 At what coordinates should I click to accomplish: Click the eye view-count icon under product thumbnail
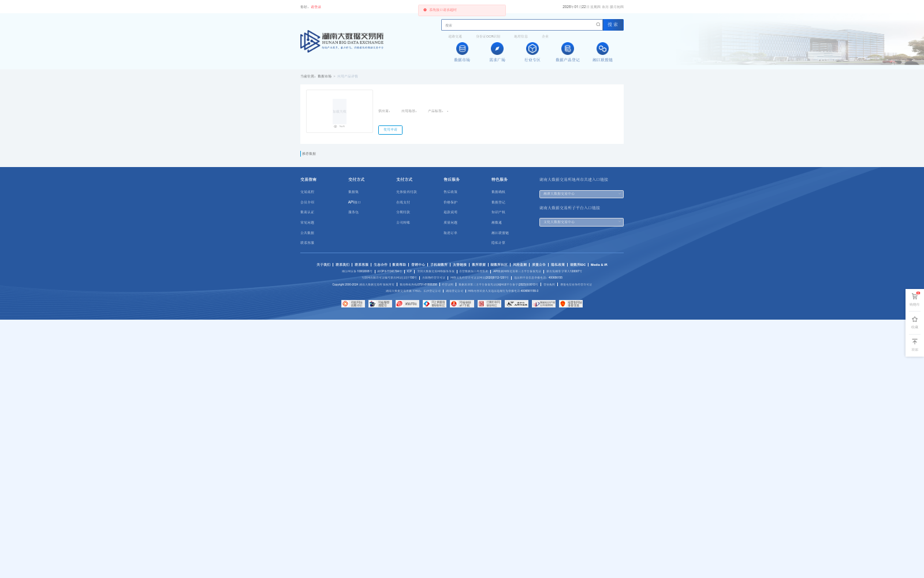click(335, 126)
